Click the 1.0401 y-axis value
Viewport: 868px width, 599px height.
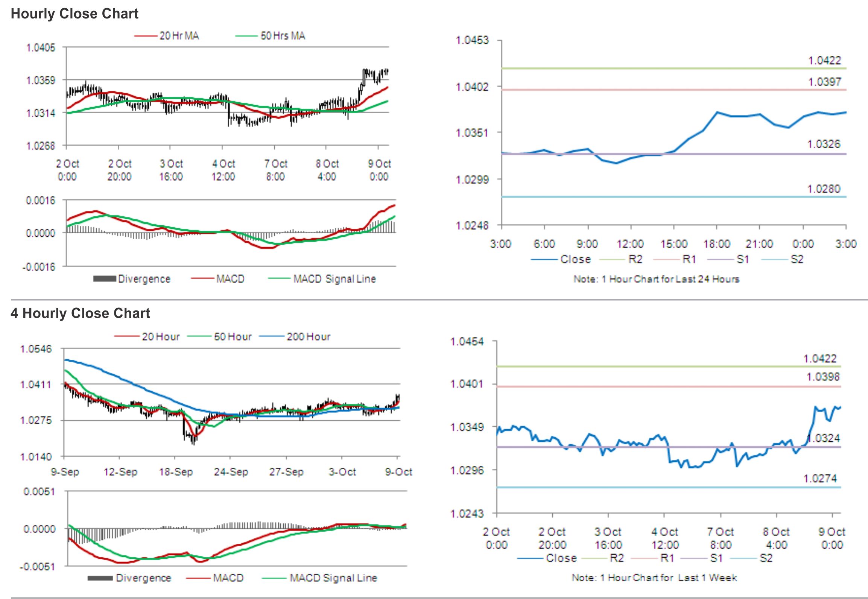coord(467,384)
